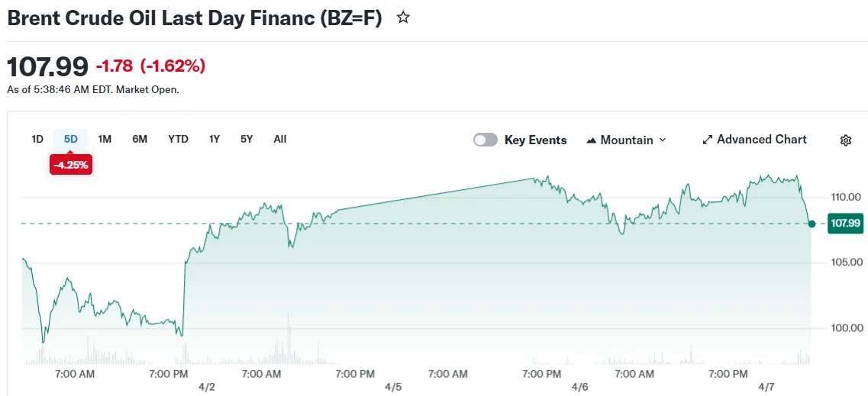Select the 5D time range
Viewport: 868px width, 396px height.
71,139
